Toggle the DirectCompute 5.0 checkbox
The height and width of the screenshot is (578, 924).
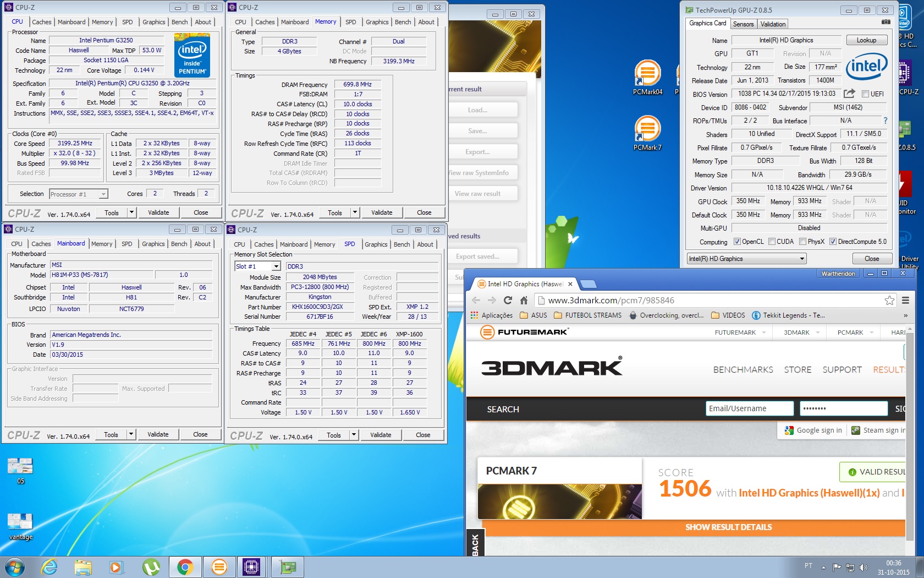pyautogui.click(x=833, y=241)
